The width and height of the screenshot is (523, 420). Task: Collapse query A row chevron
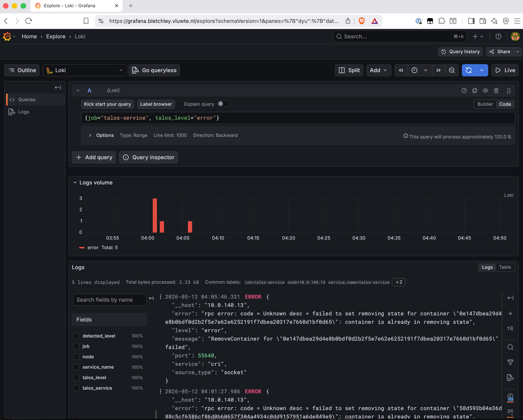[78, 90]
